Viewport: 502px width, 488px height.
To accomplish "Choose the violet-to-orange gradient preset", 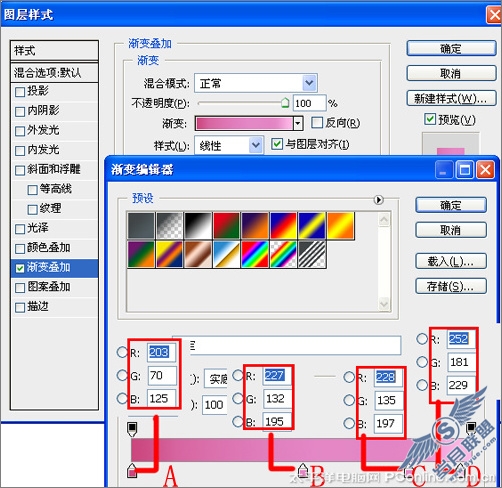I will [255, 226].
